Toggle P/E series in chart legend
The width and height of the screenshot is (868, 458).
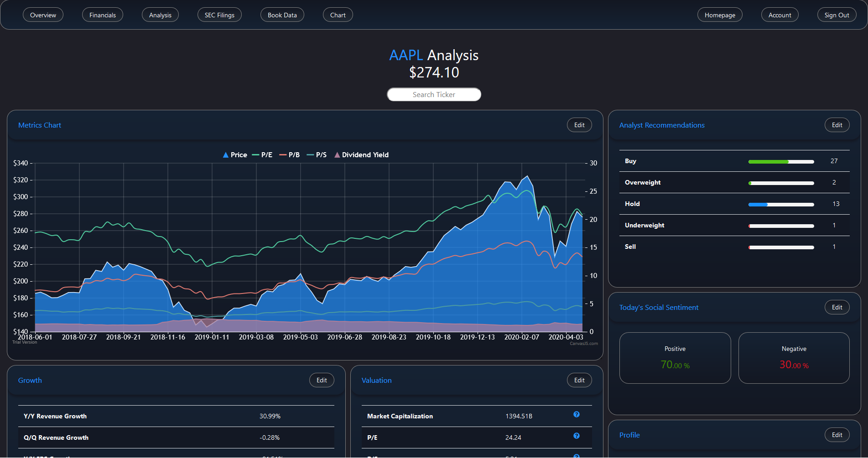point(262,155)
